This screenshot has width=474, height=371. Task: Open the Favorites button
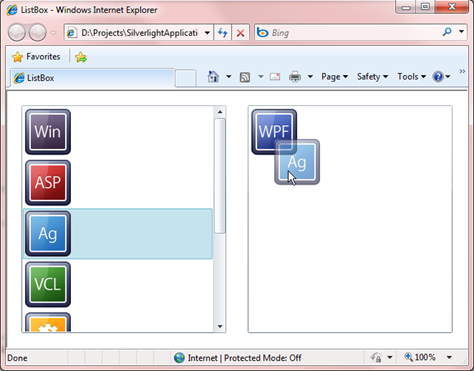point(36,57)
